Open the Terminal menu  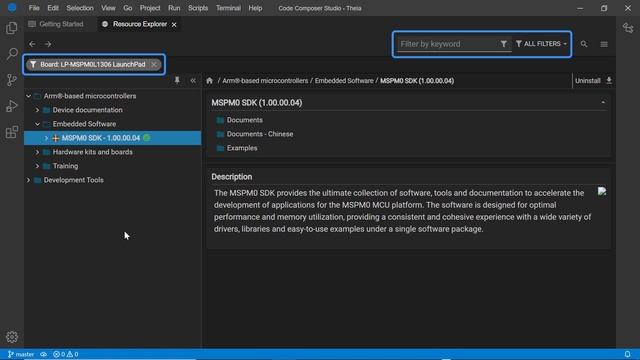point(228,8)
